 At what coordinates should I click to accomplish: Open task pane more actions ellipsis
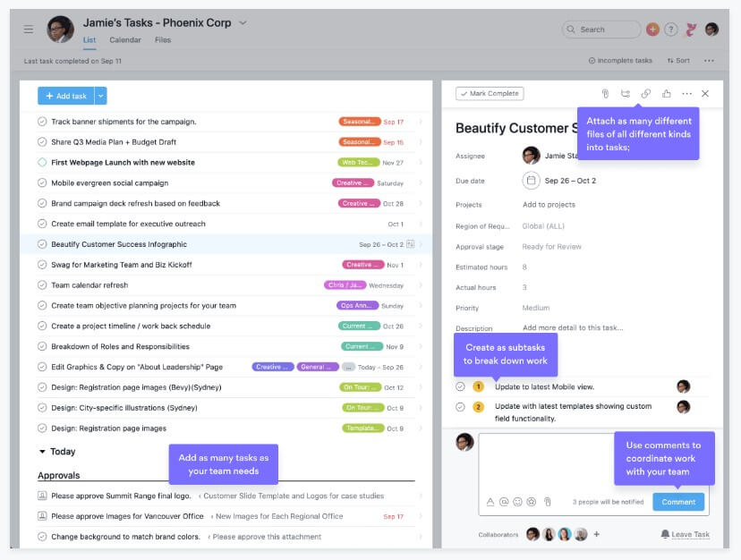pos(686,94)
